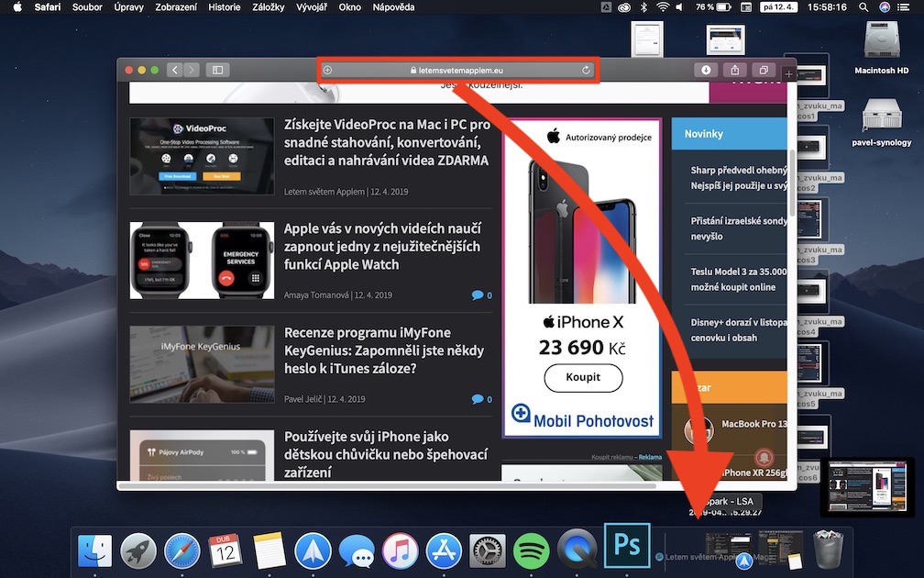Click the letemsvetemapplem.eu address field
The width and height of the screenshot is (924, 578).
[x=456, y=70]
